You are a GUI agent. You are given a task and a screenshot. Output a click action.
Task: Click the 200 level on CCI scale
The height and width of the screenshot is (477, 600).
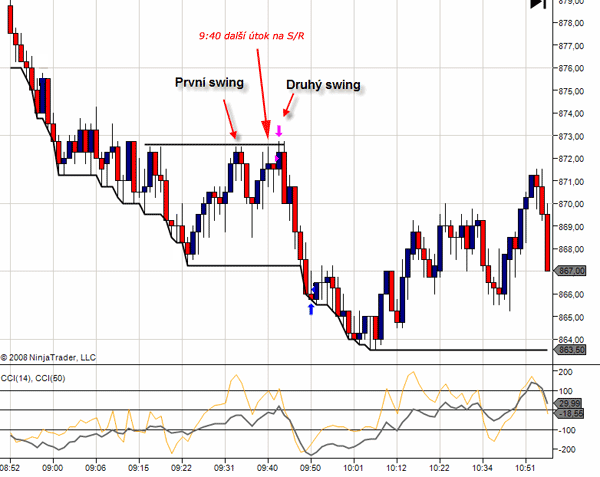point(566,372)
